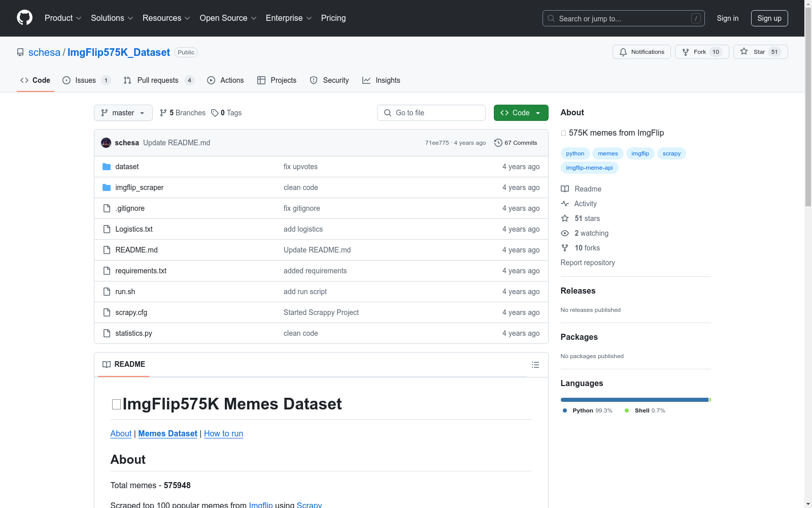The height and width of the screenshot is (508, 812).
Task: Click the fork icon beside 10 forks
Action: pos(565,248)
